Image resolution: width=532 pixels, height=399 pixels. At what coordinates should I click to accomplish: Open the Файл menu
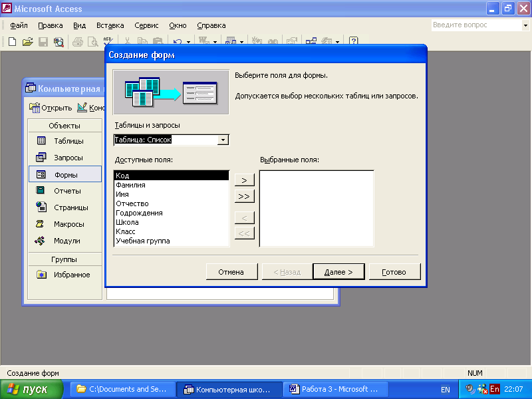(x=19, y=25)
